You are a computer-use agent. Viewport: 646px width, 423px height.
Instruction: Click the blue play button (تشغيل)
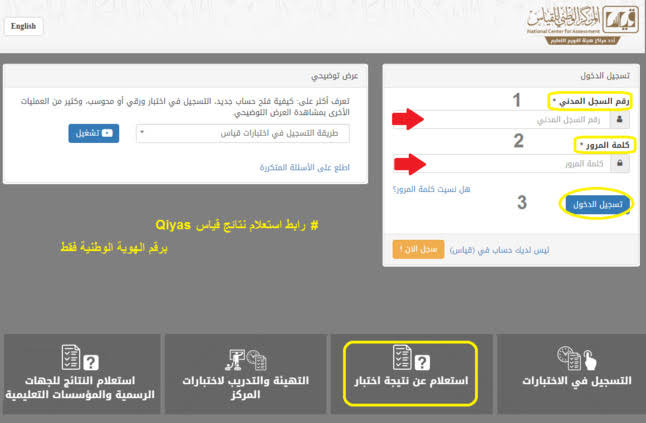pyautogui.click(x=94, y=133)
